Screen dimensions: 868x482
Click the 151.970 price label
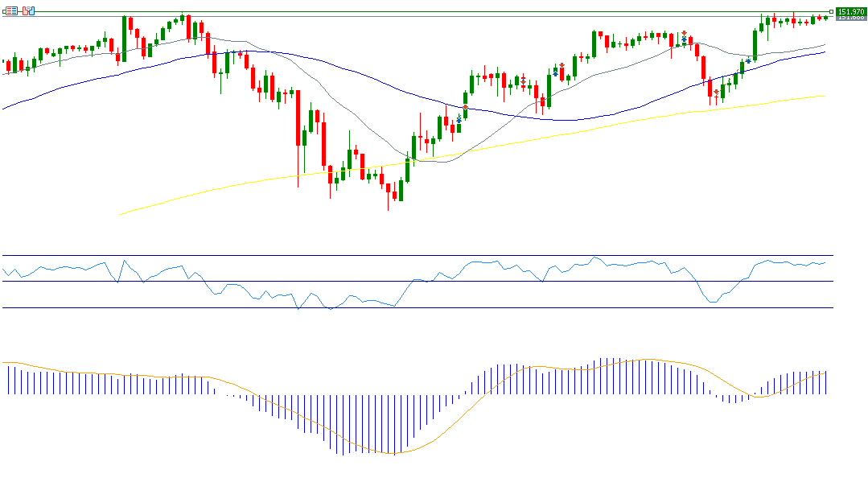click(850, 11)
